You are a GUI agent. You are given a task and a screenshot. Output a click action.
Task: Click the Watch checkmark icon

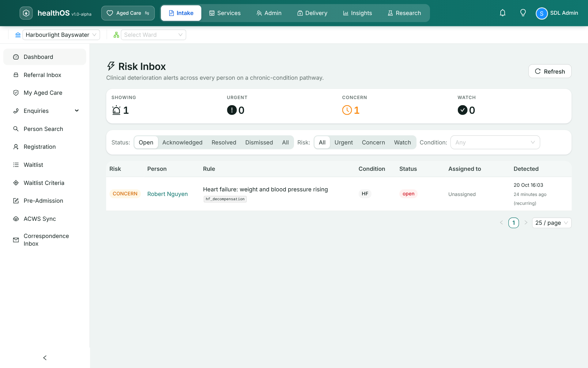coord(462,110)
